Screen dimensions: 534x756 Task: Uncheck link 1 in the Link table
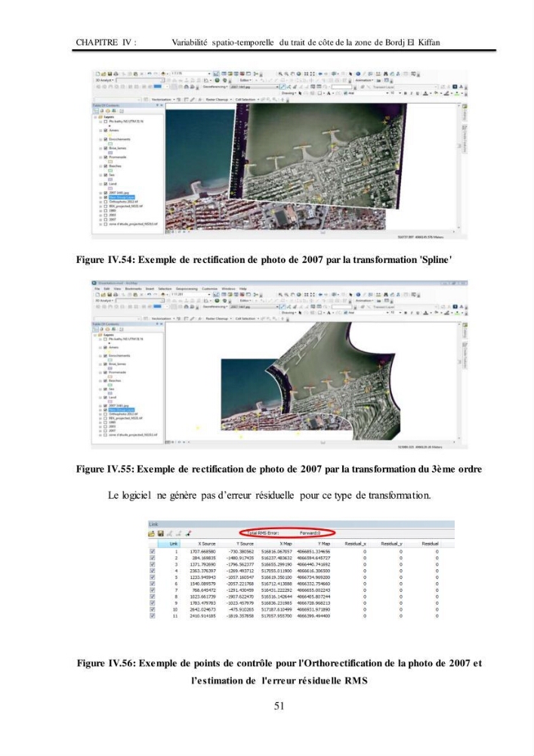152,551
